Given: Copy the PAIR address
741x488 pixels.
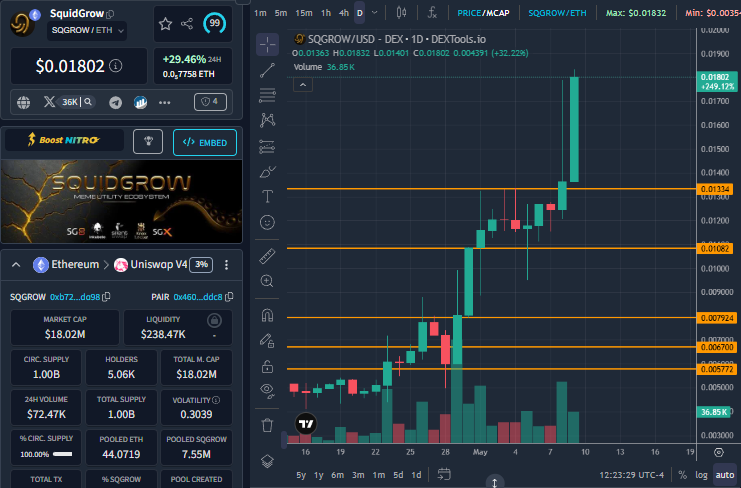Looking at the screenshot, I should 230,297.
